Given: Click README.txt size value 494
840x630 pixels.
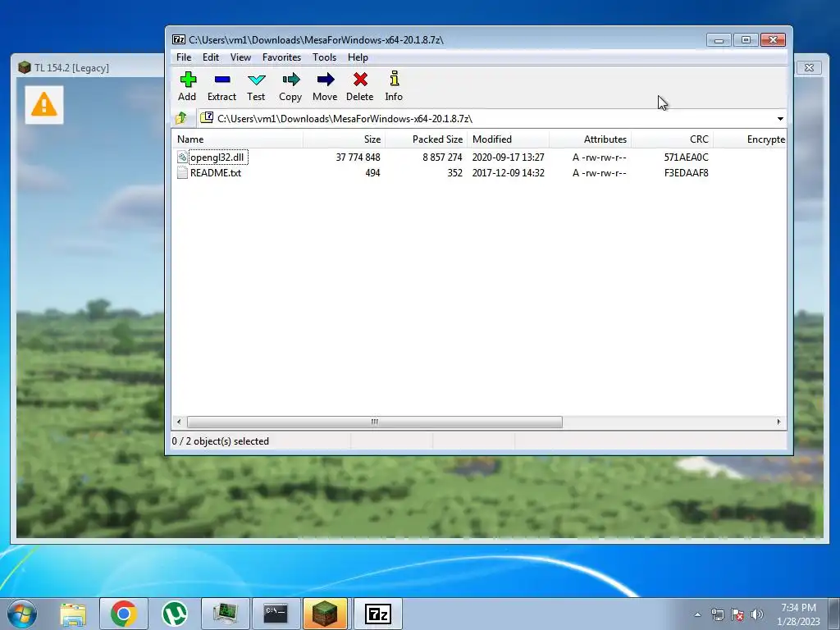Looking at the screenshot, I should (373, 172).
